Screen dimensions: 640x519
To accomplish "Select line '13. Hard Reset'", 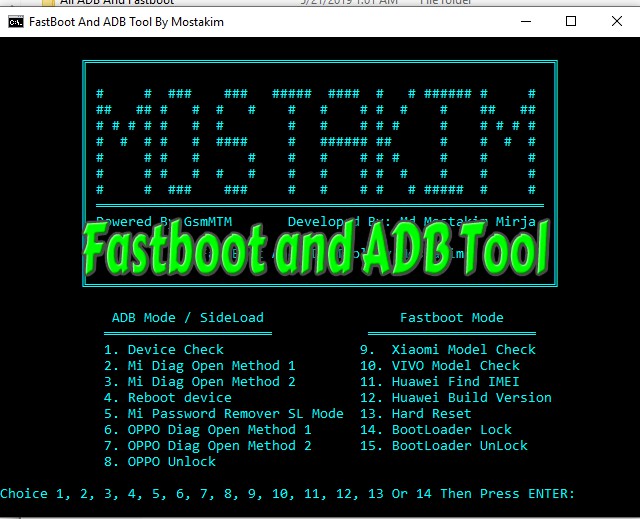I will coord(416,414).
